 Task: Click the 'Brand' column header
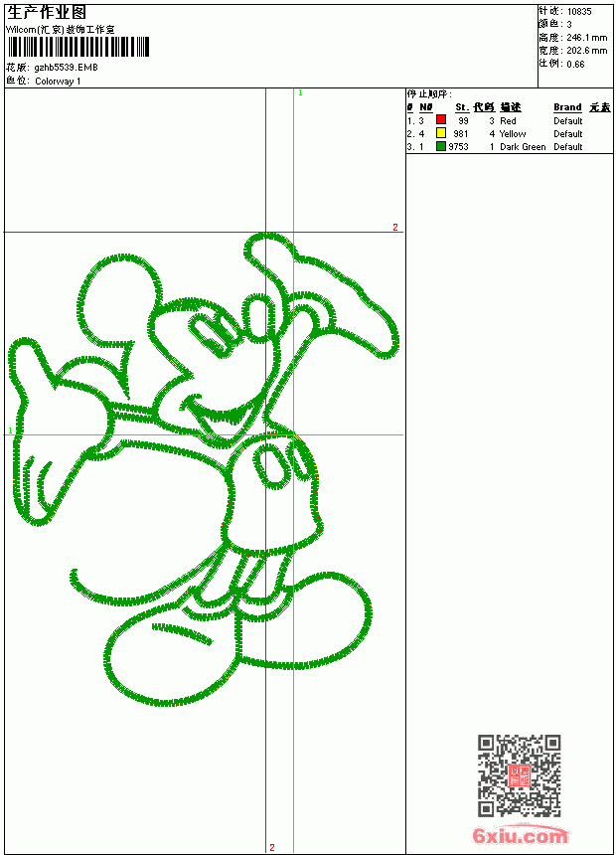click(567, 107)
